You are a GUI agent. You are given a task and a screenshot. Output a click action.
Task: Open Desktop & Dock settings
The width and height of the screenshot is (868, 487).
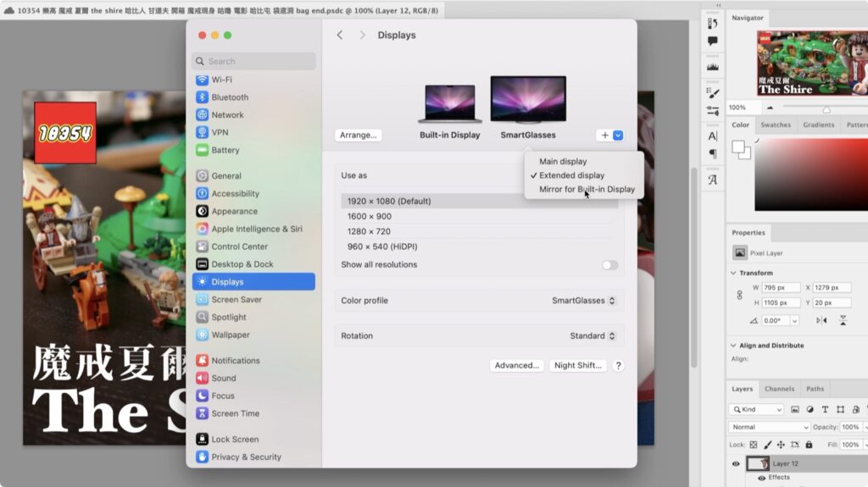[x=253, y=264]
